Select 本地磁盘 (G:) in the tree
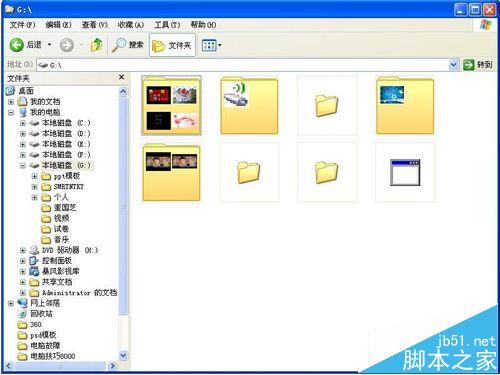 coord(66,165)
